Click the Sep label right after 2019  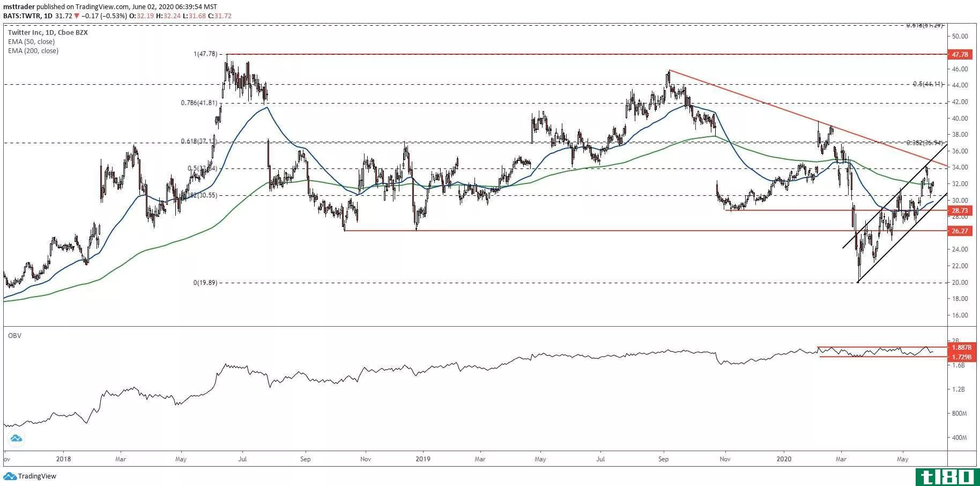click(664, 459)
